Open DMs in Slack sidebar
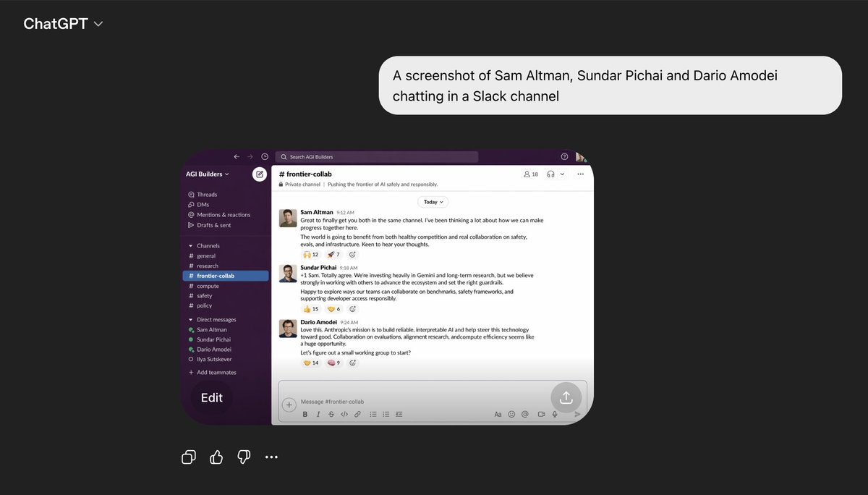The image size is (868, 495). pyautogui.click(x=198, y=205)
